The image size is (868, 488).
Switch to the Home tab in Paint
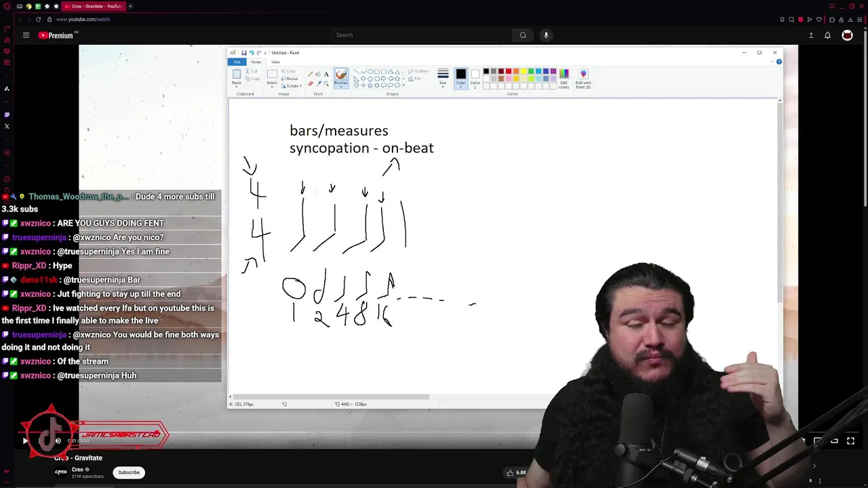(x=256, y=62)
